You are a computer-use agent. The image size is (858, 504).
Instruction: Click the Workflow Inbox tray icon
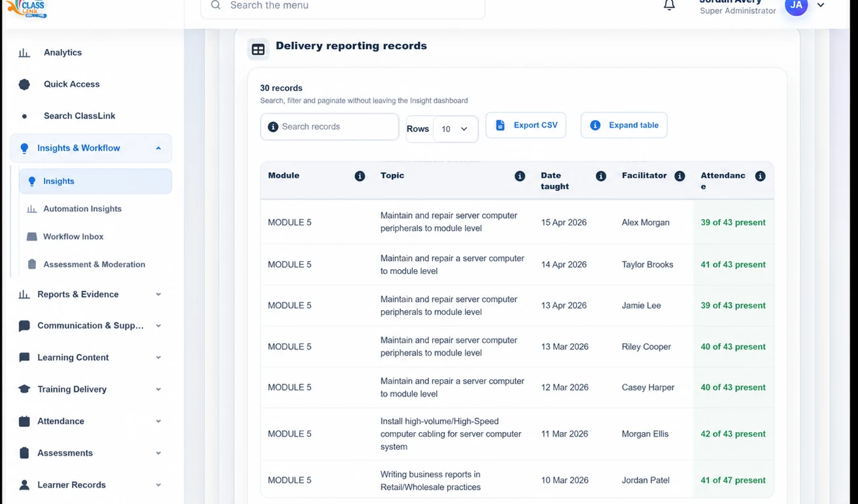(31, 237)
